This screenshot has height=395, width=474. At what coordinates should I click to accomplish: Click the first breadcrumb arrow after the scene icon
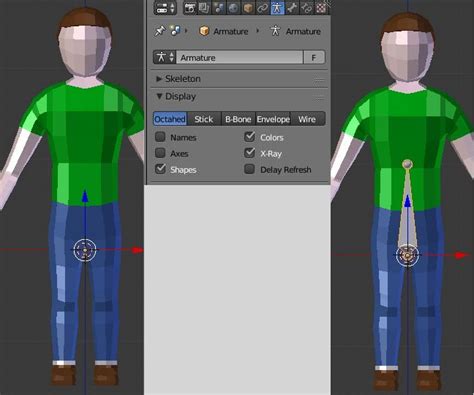pos(186,31)
